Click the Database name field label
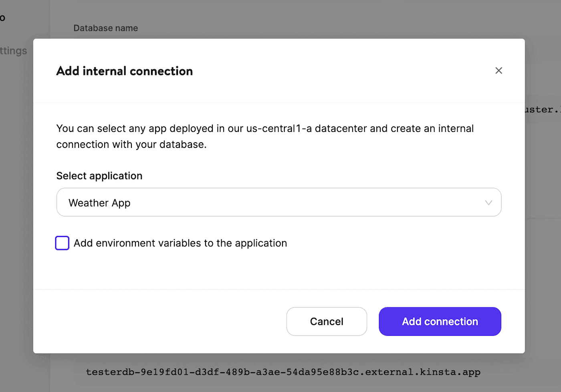 (x=105, y=28)
